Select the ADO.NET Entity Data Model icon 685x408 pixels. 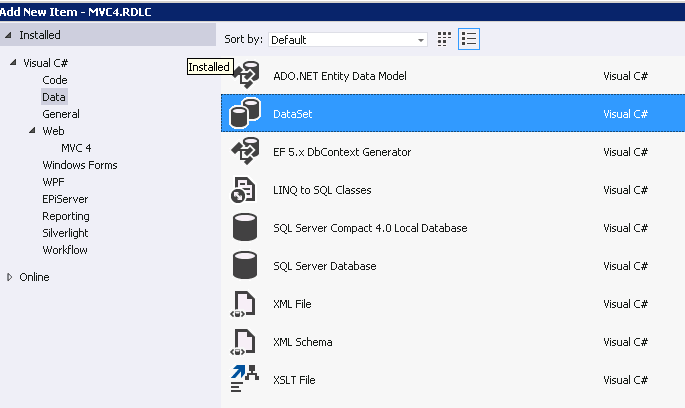pos(246,75)
